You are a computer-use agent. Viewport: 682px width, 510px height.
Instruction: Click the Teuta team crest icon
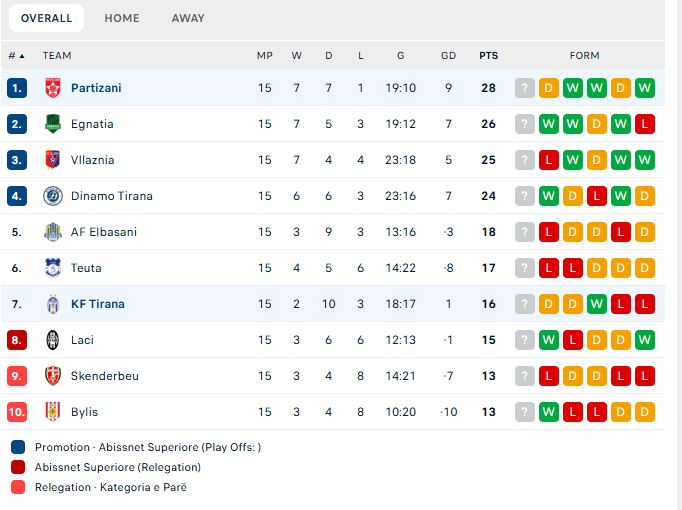(53, 268)
